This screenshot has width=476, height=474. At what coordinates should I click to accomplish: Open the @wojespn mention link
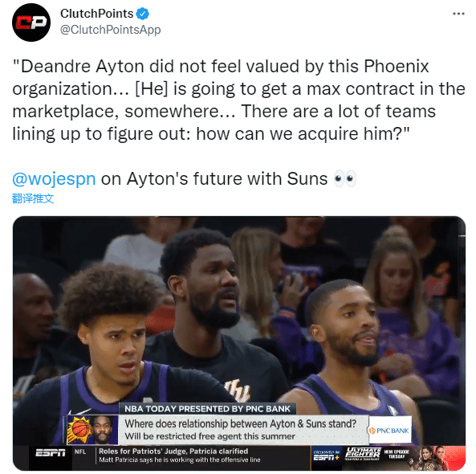point(54,178)
